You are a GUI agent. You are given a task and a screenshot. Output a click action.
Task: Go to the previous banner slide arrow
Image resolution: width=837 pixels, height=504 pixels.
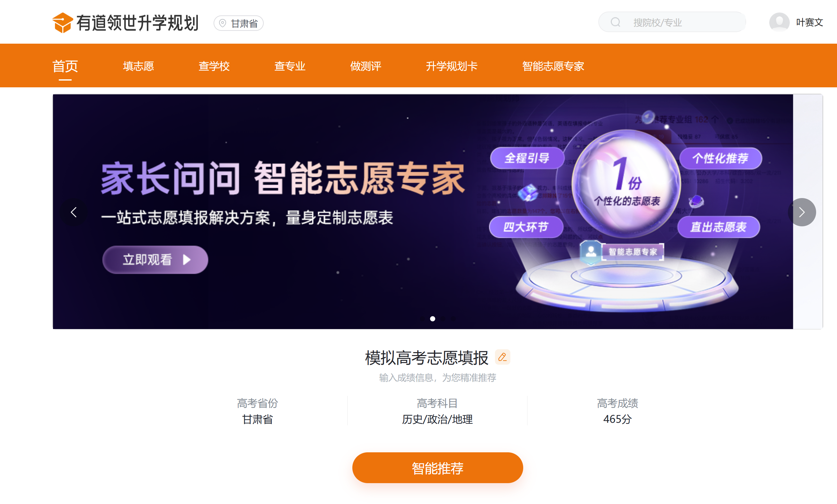73,212
